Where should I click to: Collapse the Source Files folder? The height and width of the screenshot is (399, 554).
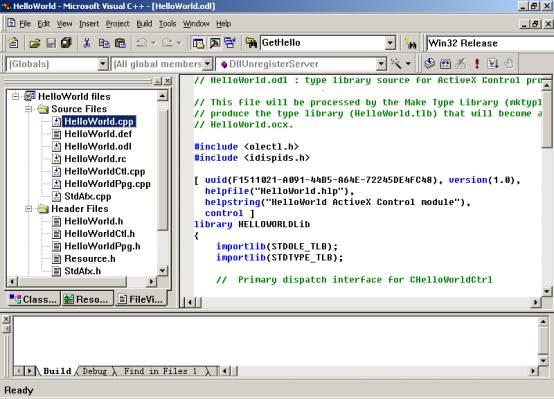tap(29, 109)
